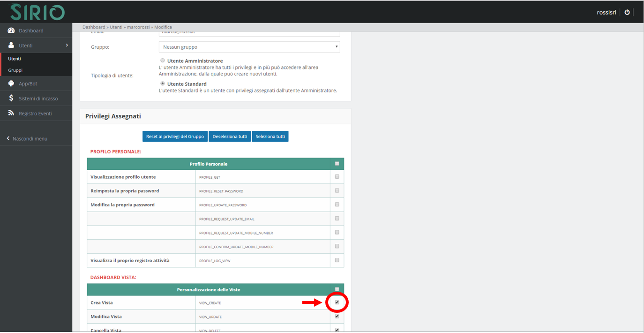Screen dimensions: 644x333
Task: Open the Gruppo dropdown
Action: (x=249, y=47)
